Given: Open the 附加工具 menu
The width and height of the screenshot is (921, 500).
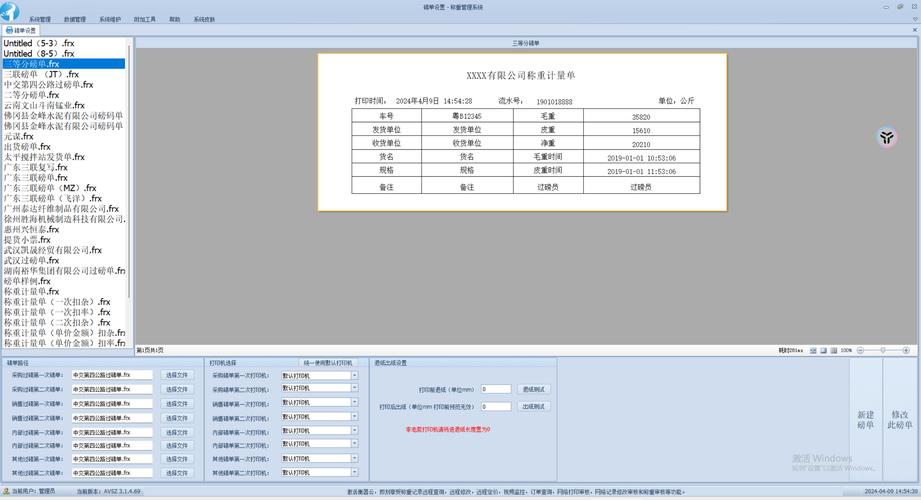Looking at the screenshot, I should (144, 19).
